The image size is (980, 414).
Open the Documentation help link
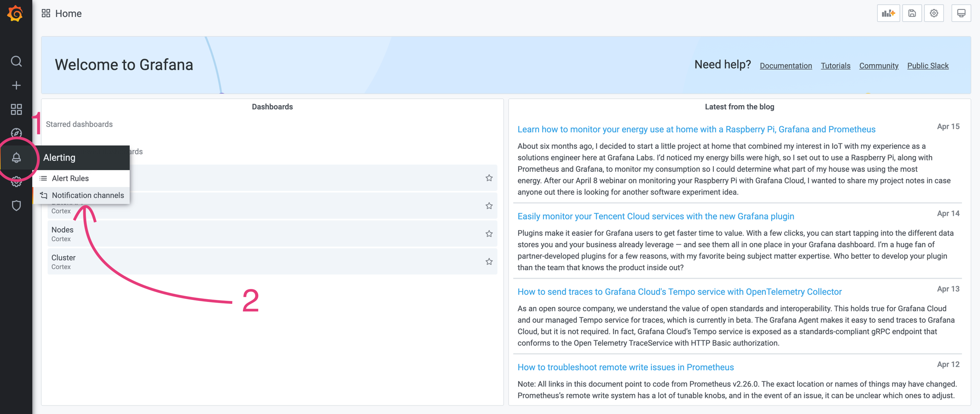(x=786, y=66)
